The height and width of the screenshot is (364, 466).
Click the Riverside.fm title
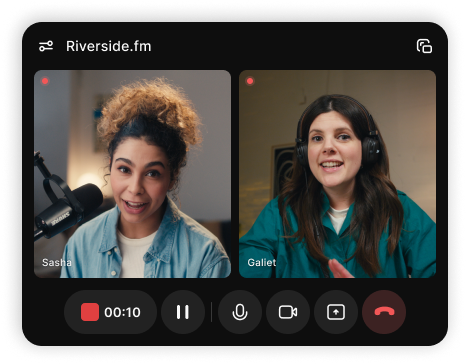coord(109,46)
